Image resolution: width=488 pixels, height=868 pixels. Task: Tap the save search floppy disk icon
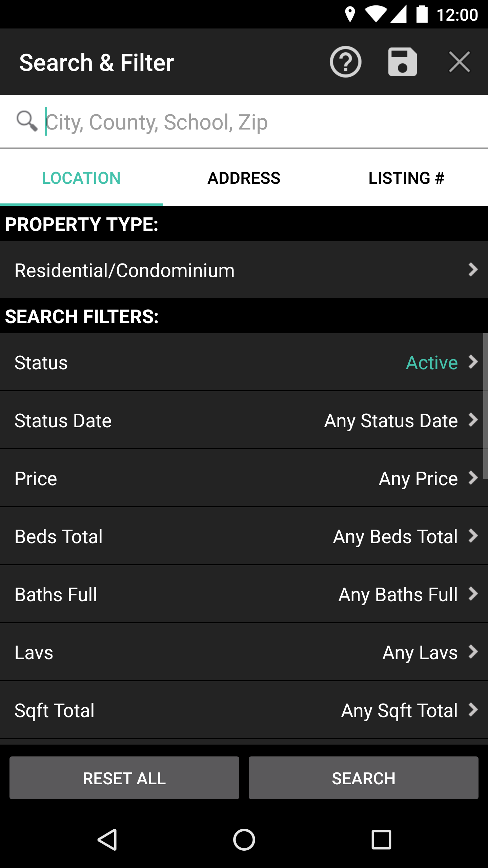coord(402,62)
